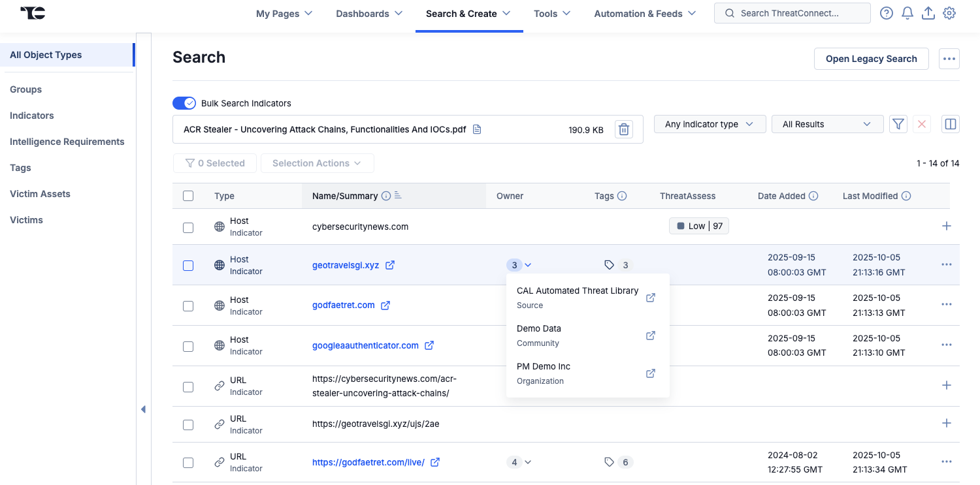Open notifications via bell icon

(907, 12)
